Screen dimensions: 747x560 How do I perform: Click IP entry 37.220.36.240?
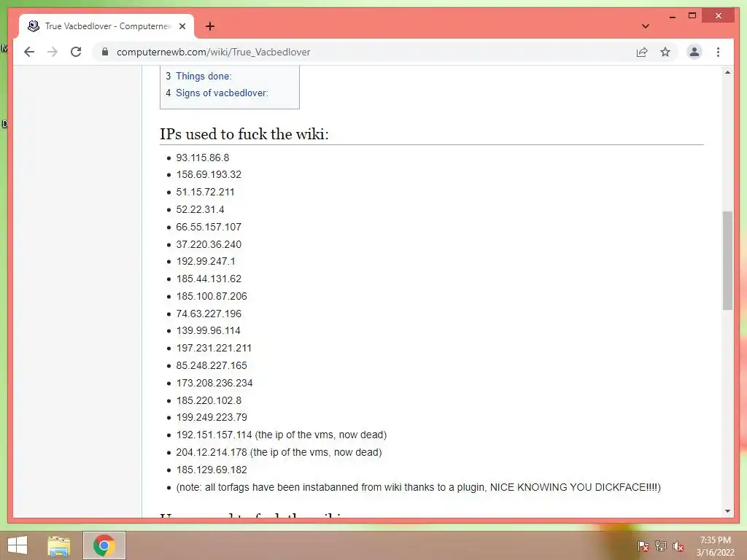[x=209, y=244]
